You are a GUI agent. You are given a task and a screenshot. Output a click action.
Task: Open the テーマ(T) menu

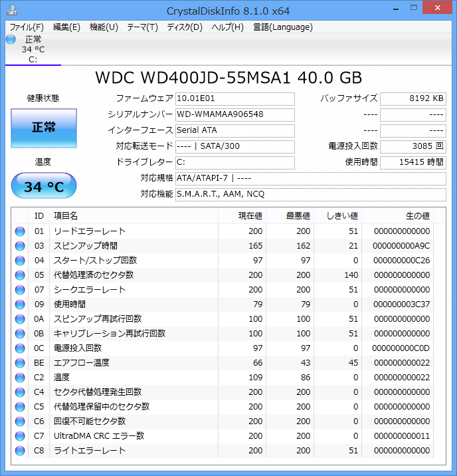click(142, 27)
